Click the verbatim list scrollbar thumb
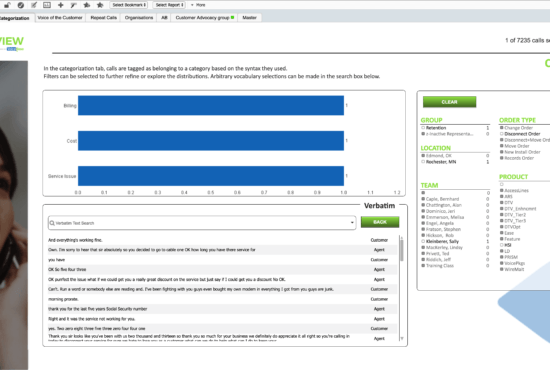Screen dimensions: 550x370 click(x=402, y=249)
